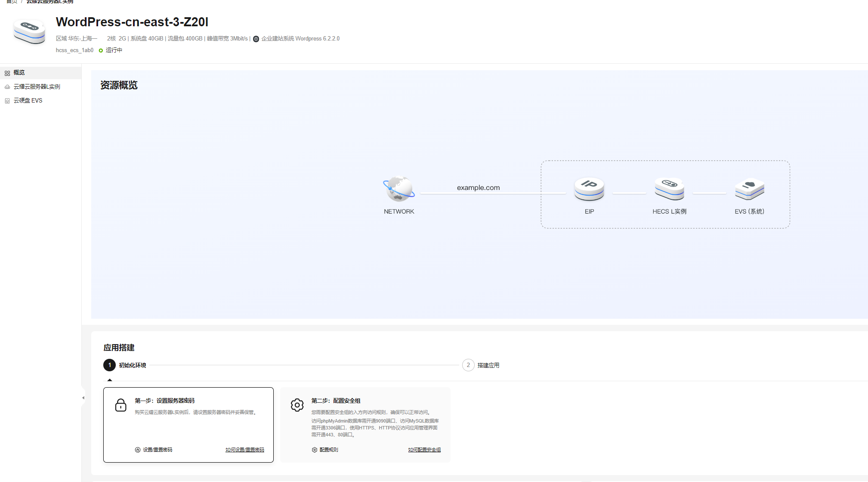This screenshot has height=482, width=868.
Task: Select step 2 搭建应用 circle
Action: (468, 365)
